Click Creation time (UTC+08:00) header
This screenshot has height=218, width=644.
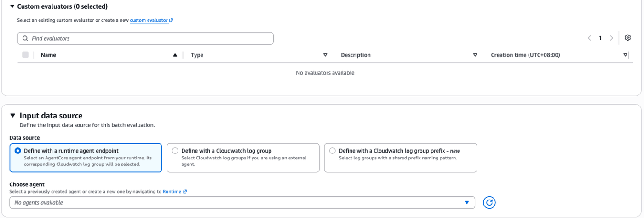(525, 55)
